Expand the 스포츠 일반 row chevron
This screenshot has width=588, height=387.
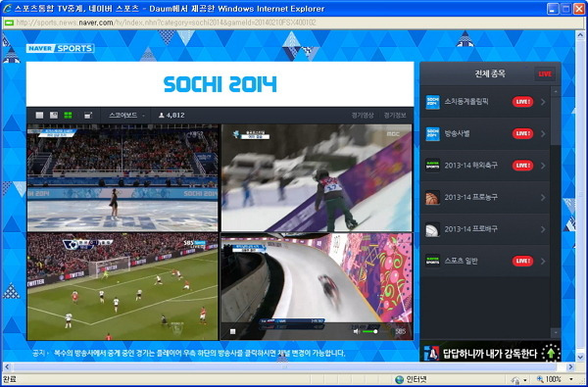[543, 261]
